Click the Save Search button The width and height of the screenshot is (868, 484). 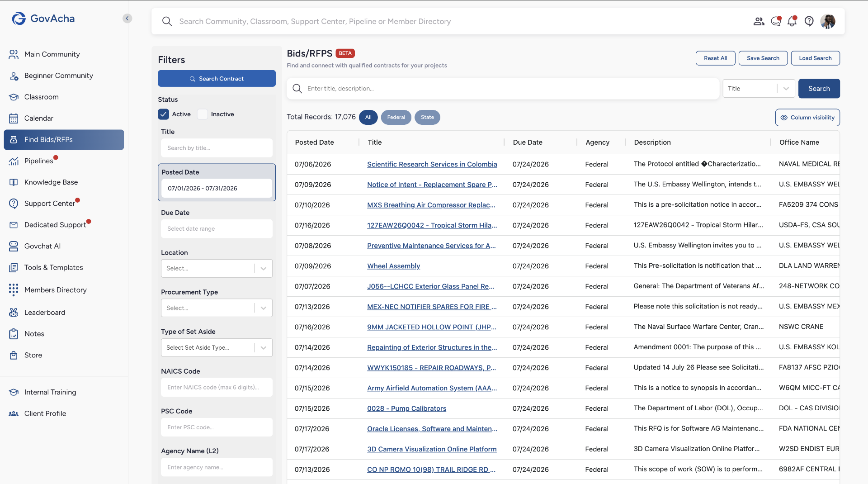click(763, 58)
